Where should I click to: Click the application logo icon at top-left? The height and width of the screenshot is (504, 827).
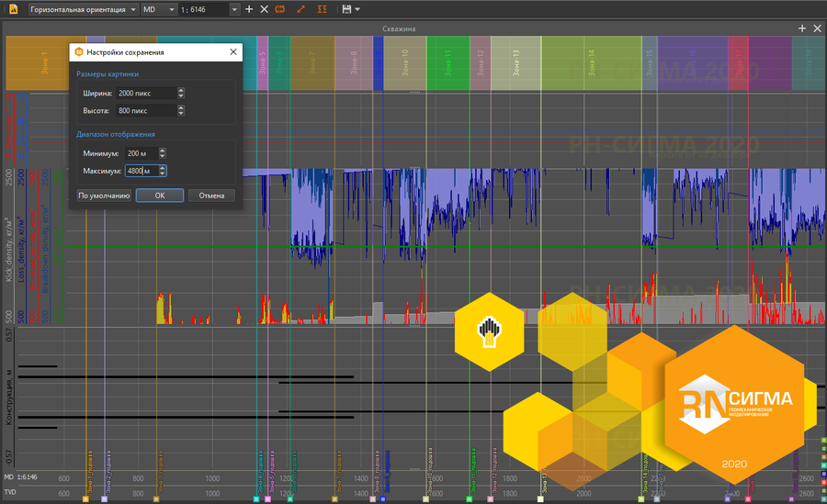pyautogui.click(x=14, y=9)
